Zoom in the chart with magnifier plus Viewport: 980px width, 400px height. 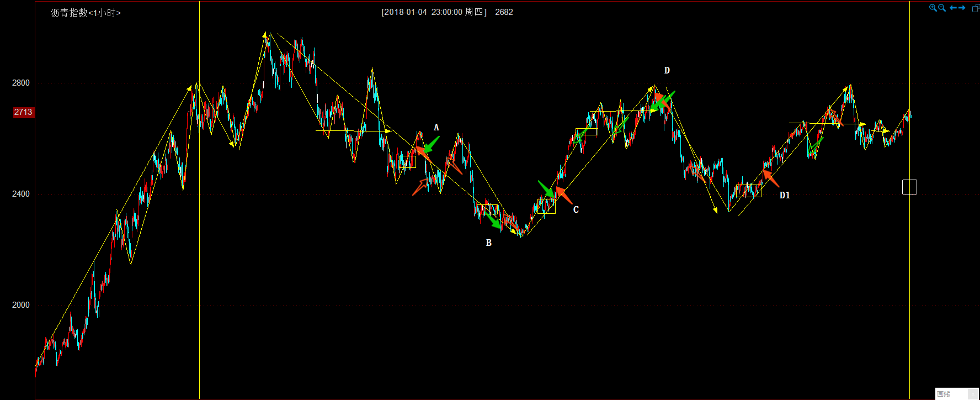(933, 8)
